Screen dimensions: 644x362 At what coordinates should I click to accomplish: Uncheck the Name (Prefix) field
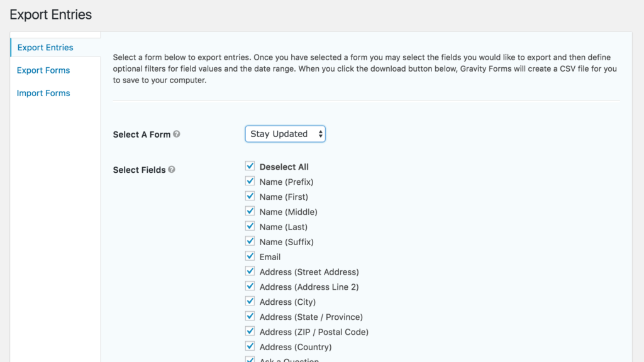pos(250,182)
